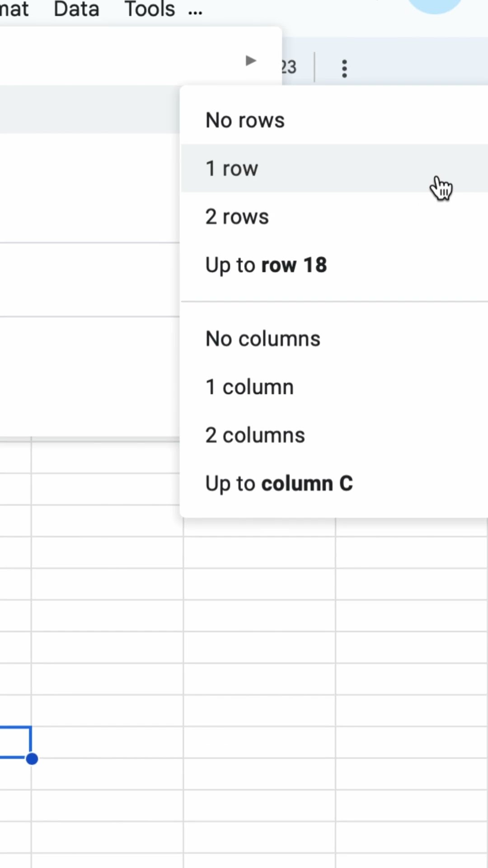Open the partially visible Format menu
This screenshot has width=488, height=868.
click(14, 9)
